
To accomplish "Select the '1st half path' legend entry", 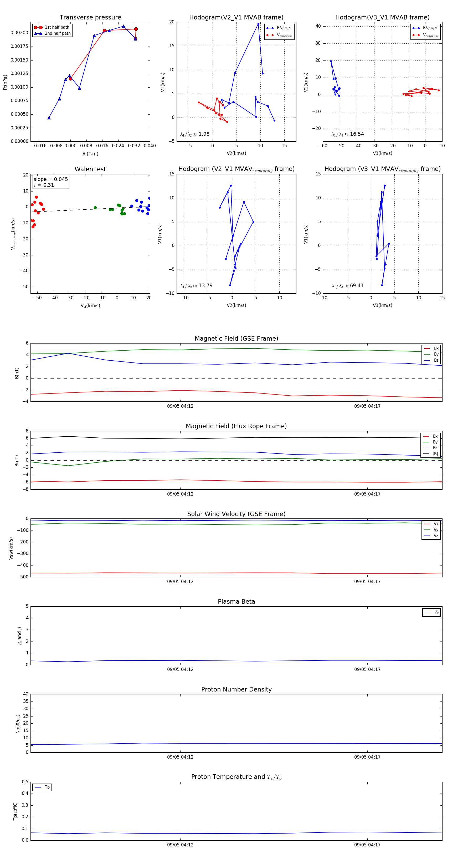I will (52, 27).
